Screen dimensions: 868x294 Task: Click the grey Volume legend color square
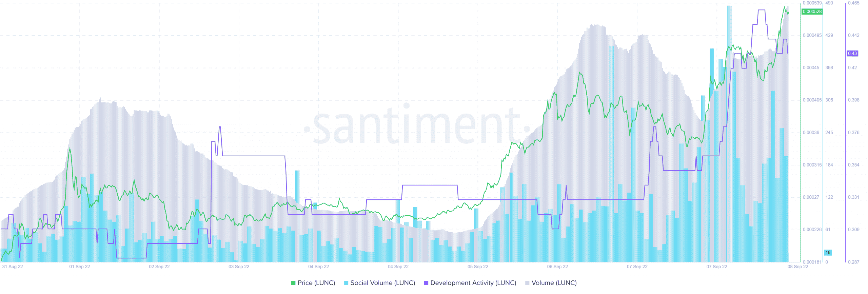(x=527, y=283)
